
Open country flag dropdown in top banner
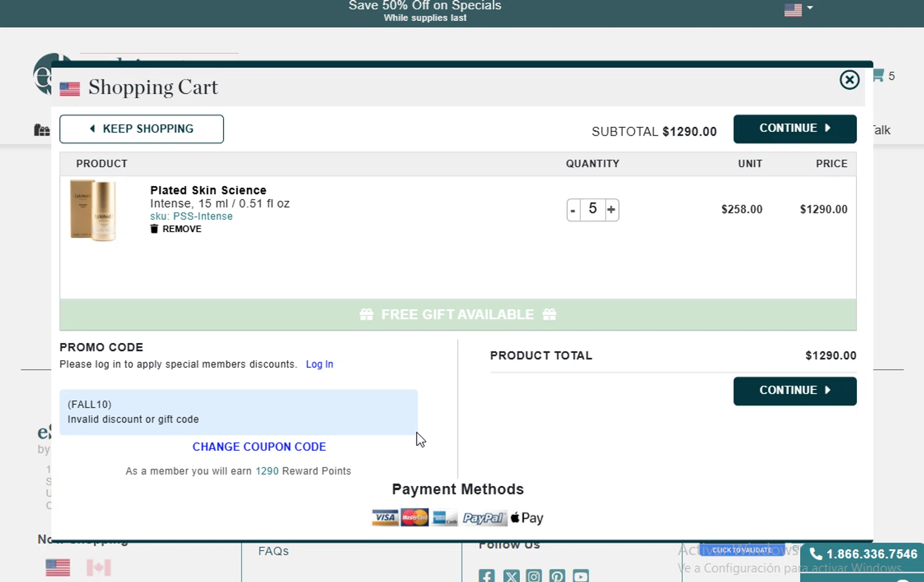798,9
